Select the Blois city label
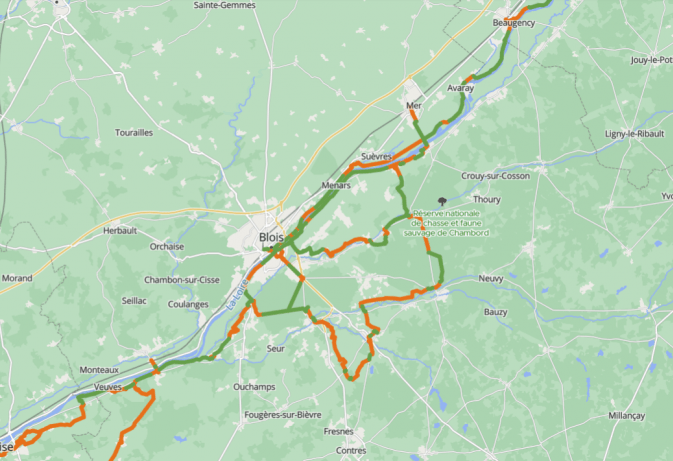The height and width of the screenshot is (461, 673). [x=271, y=237]
